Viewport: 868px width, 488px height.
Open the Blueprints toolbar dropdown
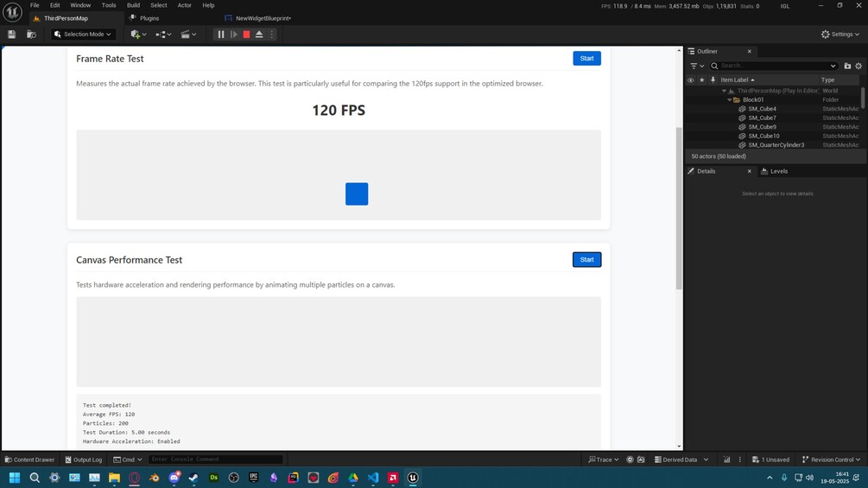click(x=163, y=35)
